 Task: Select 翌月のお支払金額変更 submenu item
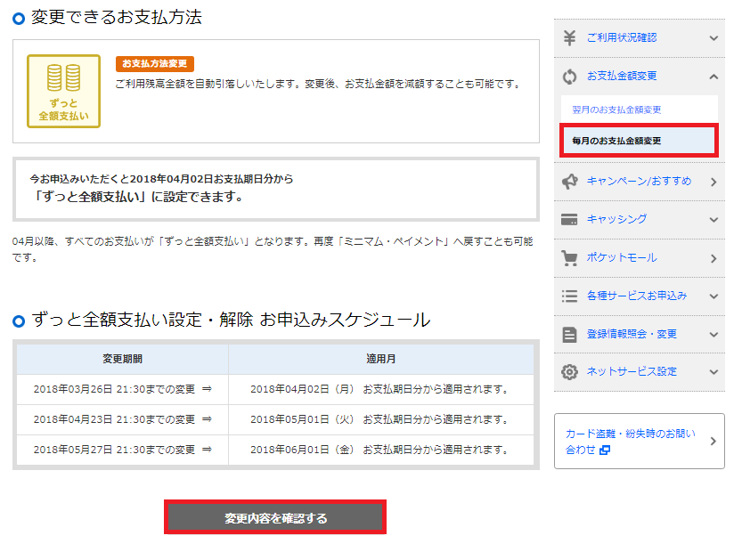tap(616, 110)
